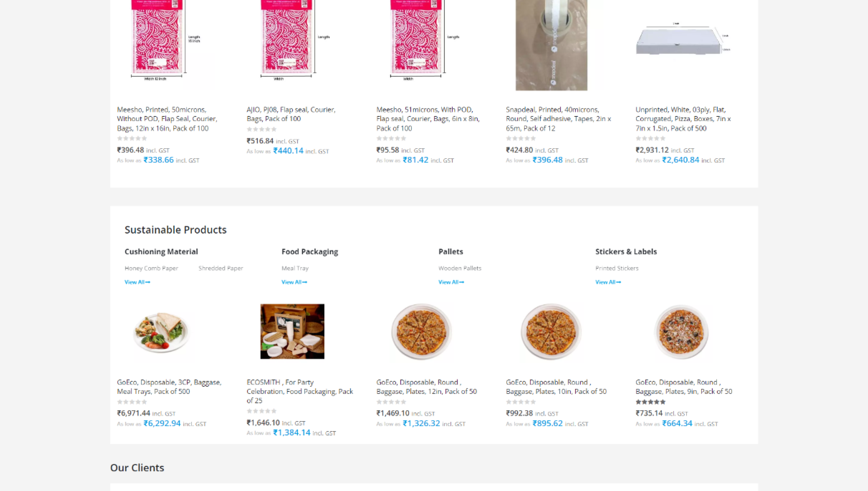
Task: Click View All under Cushioning Material
Action: click(x=137, y=282)
